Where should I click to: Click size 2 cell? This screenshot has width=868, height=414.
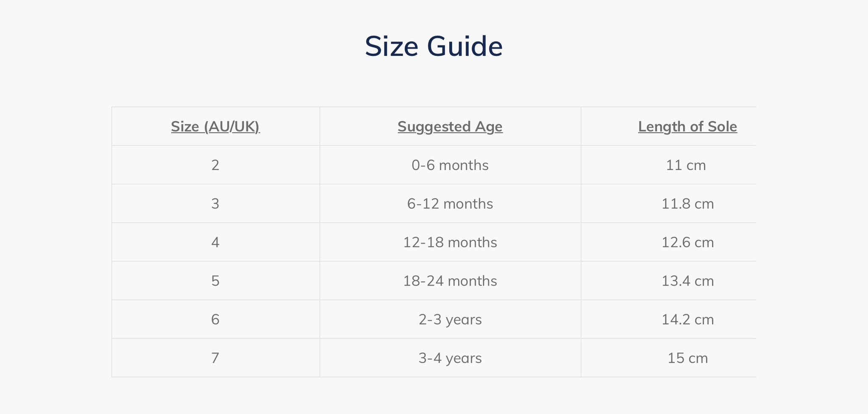[215, 165]
